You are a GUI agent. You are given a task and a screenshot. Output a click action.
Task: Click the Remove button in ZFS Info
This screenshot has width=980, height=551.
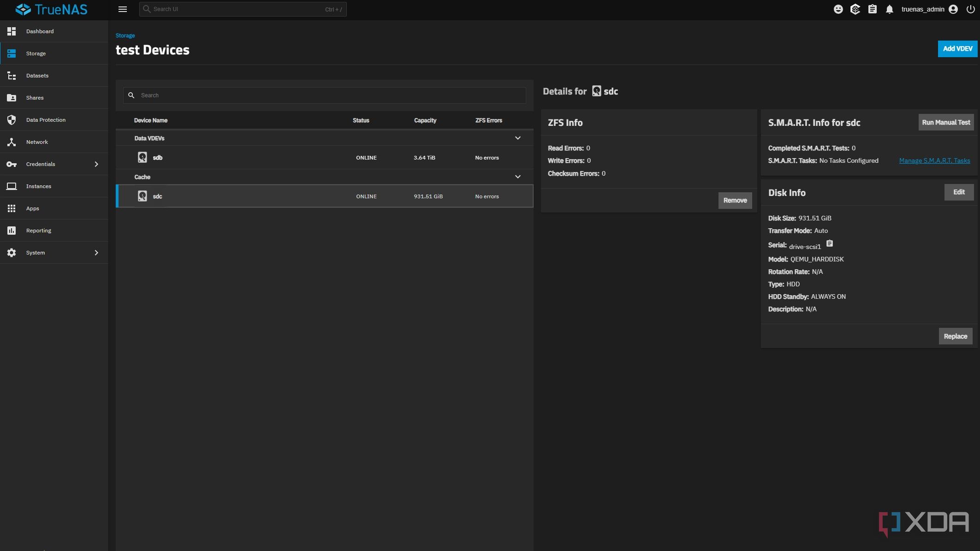[735, 201]
